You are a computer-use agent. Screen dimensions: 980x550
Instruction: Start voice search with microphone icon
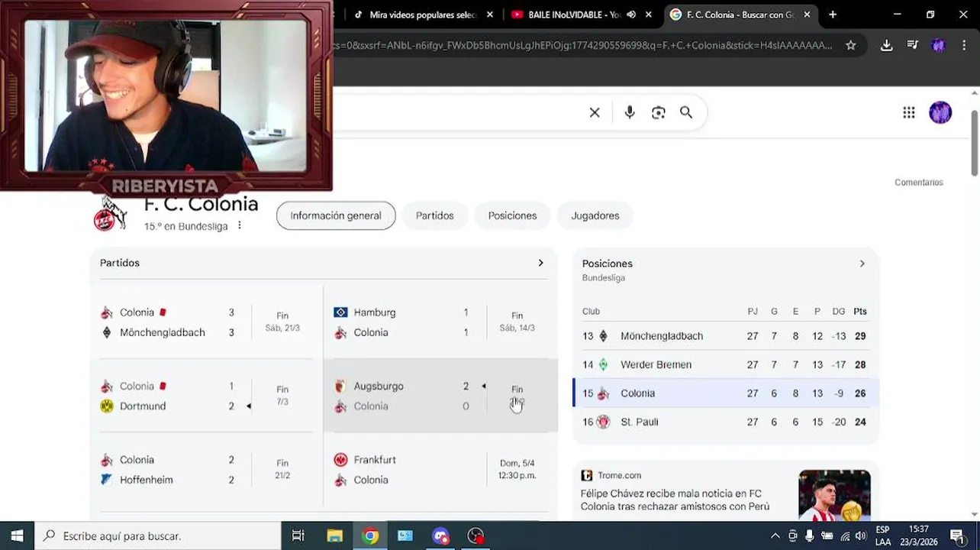click(630, 112)
